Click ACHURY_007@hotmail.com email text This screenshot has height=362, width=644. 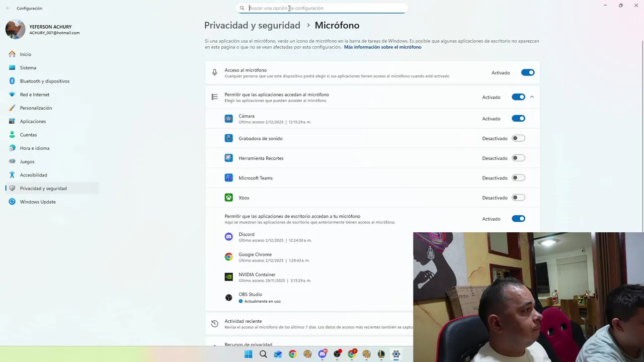[x=54, y=33]
